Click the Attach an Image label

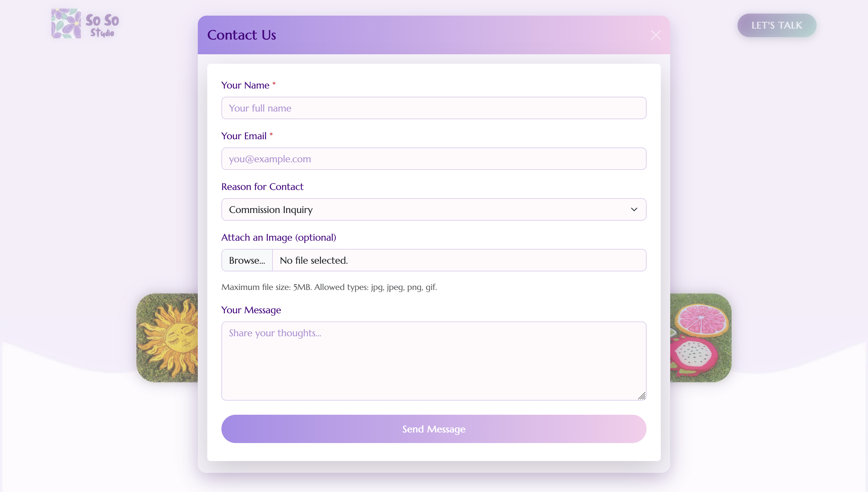(x=279, y=237)
